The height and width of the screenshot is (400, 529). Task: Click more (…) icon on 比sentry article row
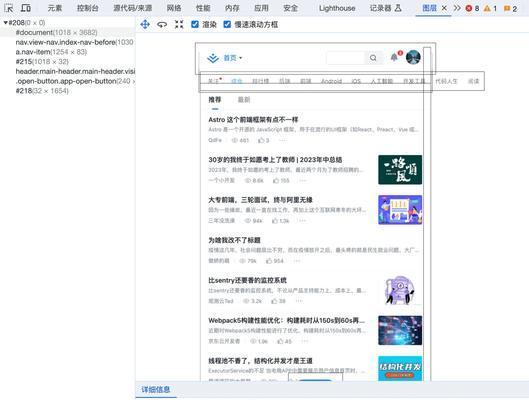pyautogui.click(x=299, y=301)
